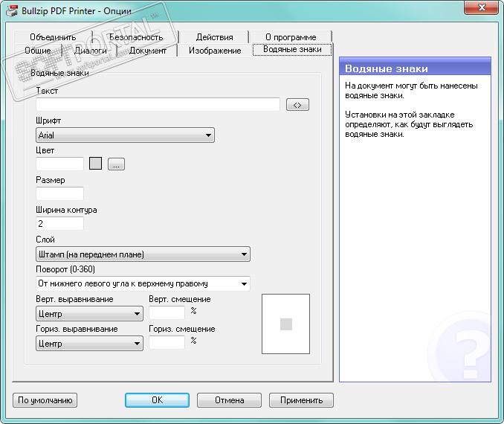Click the Цвет color value field
This screenshot has height=424, width=504.
59,164
